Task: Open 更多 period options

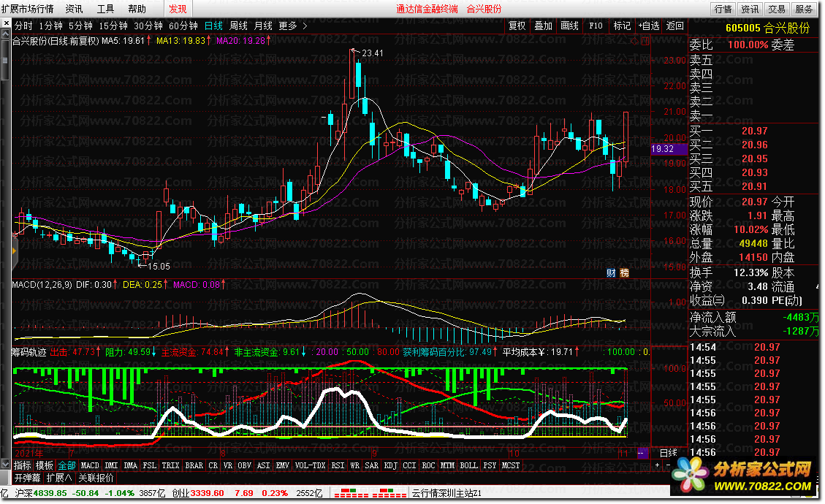Action: 288,26
